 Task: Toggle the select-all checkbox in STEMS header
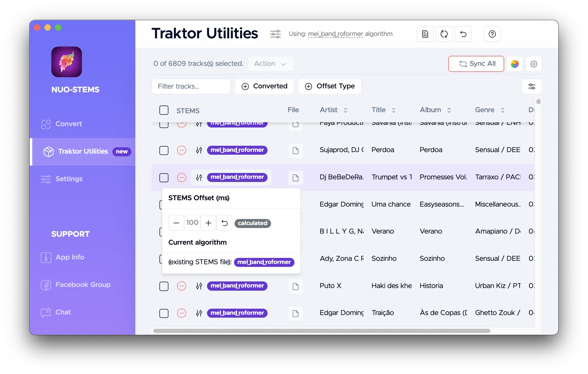pos(164,110)
